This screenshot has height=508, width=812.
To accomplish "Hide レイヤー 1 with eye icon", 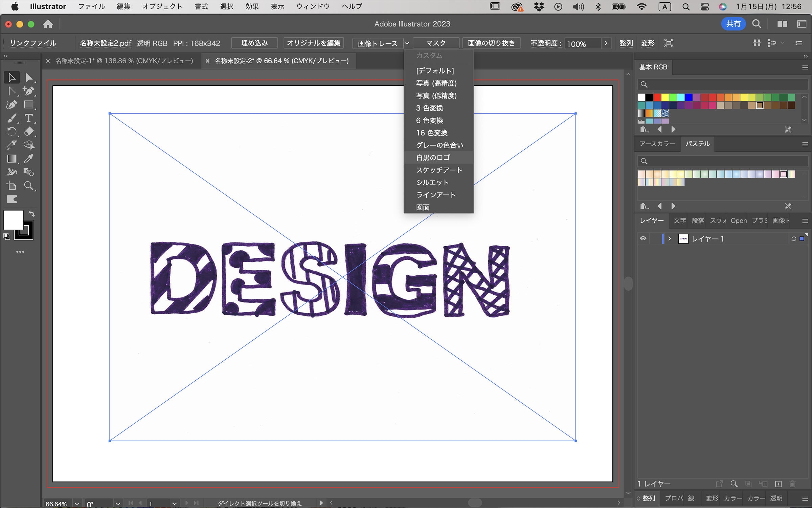I will point(643,238).
